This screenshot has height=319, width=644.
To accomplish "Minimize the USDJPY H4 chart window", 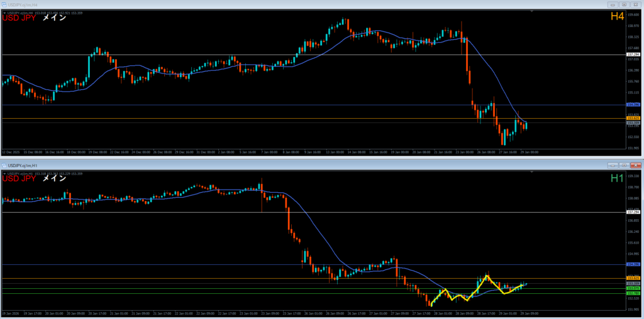I will [x=611, y=4].
